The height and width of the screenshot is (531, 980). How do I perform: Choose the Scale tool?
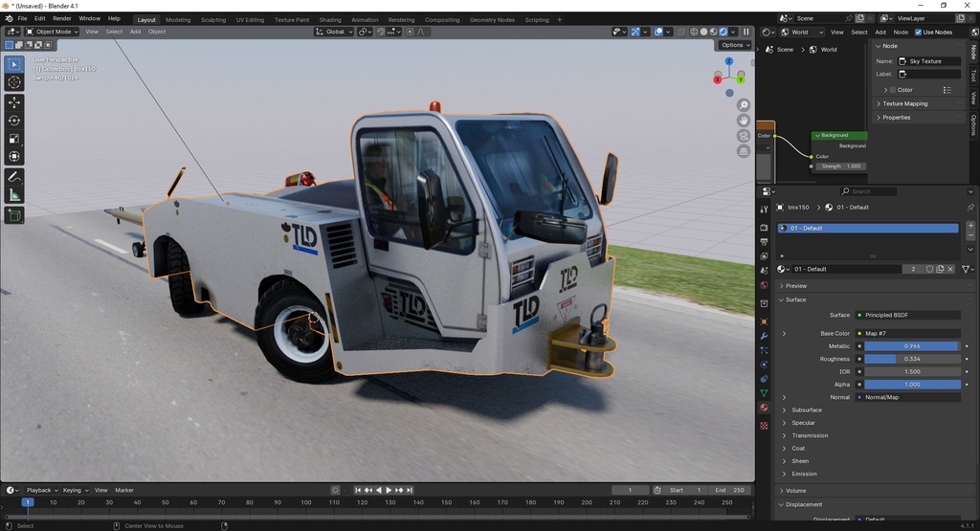click(14, 139)
